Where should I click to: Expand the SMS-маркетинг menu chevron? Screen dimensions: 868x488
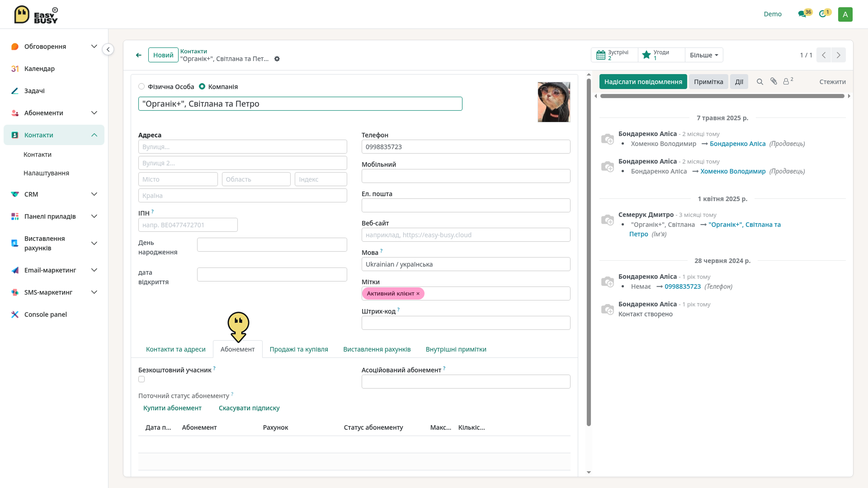pos(94,292)
